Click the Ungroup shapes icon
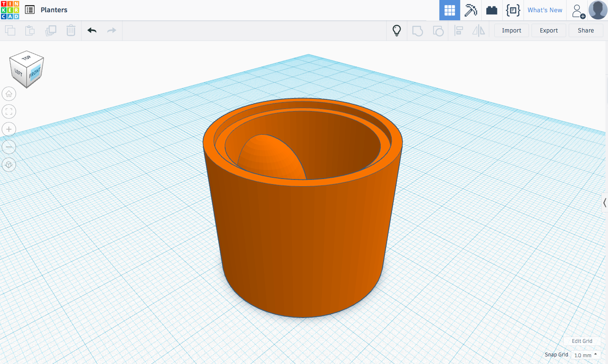The image size is (608, 364). click(x=438, y=31)
